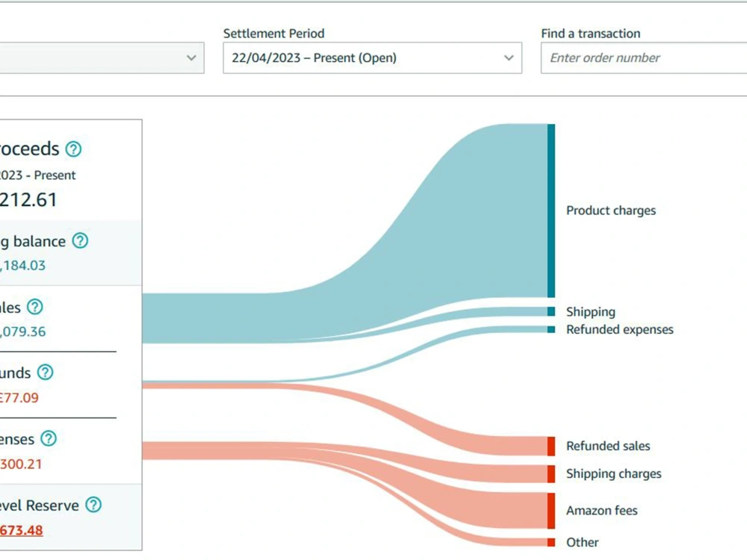Click the Amazon fees node in the chart

[x=551, y=511]
